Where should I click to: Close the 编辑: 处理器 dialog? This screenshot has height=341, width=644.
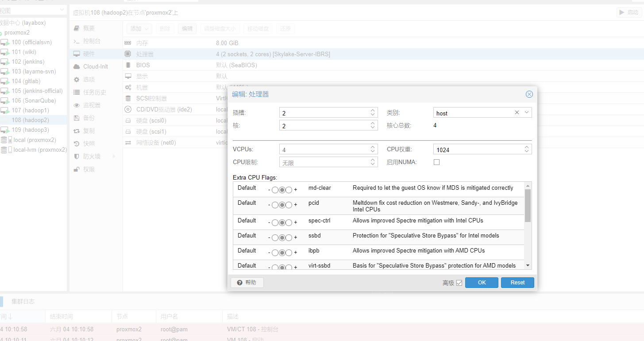529,94
